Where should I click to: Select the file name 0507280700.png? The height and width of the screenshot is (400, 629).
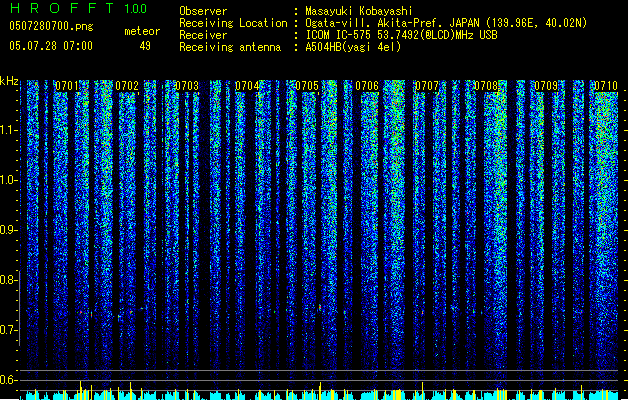coord(51,26)
